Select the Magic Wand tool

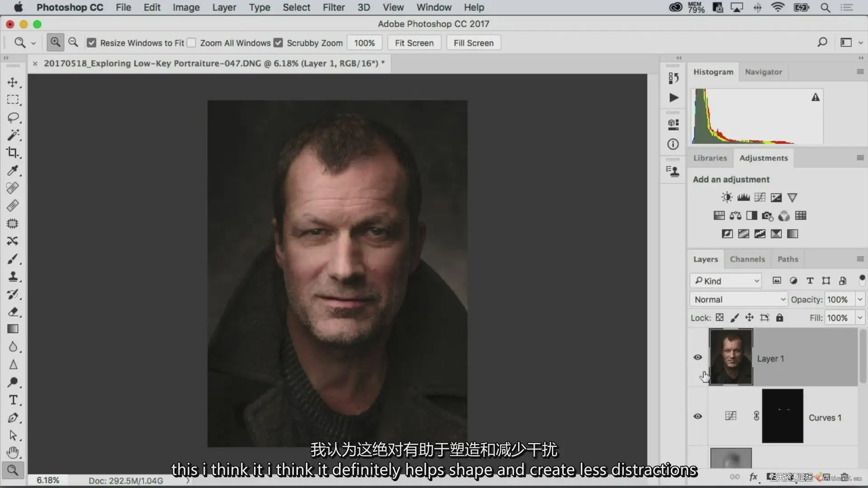[13, 135]
